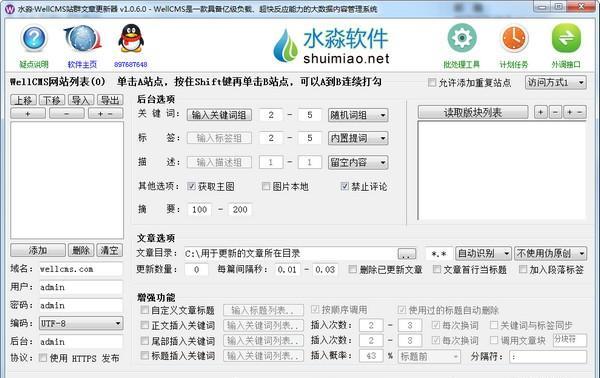Open the 留空内容 description dropdown

(358, 163)
